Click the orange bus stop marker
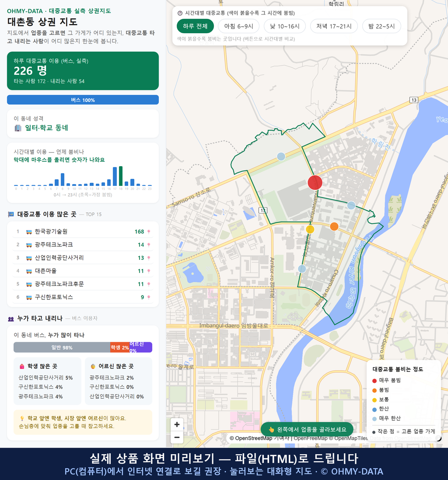The width and height of the screenshot is (448, 480). tap(334, 226)
